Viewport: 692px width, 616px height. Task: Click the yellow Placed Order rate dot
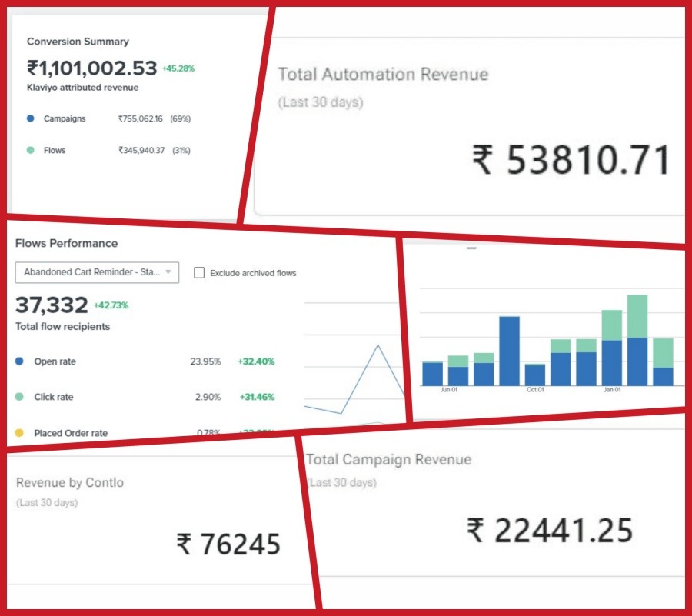[x=19, y=433]
